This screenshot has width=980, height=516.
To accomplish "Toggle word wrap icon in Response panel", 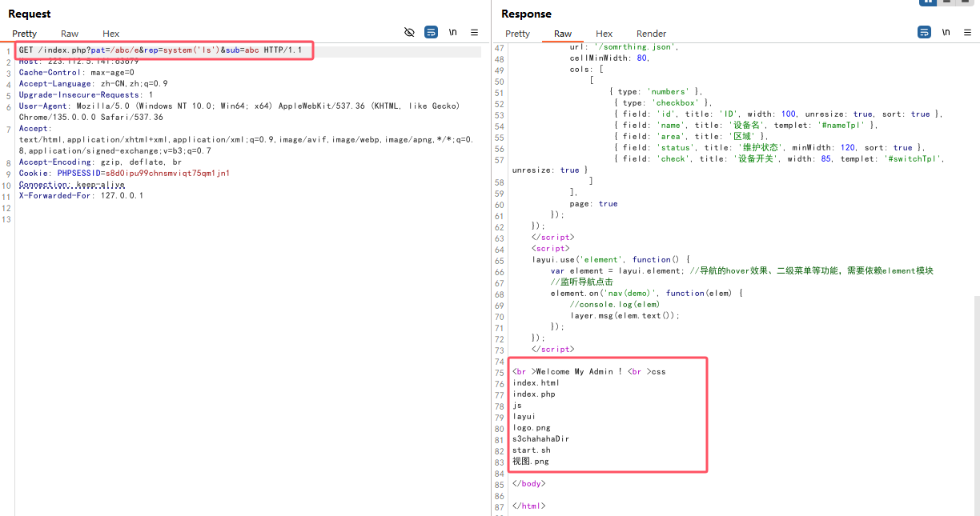I will coord(924,32).
